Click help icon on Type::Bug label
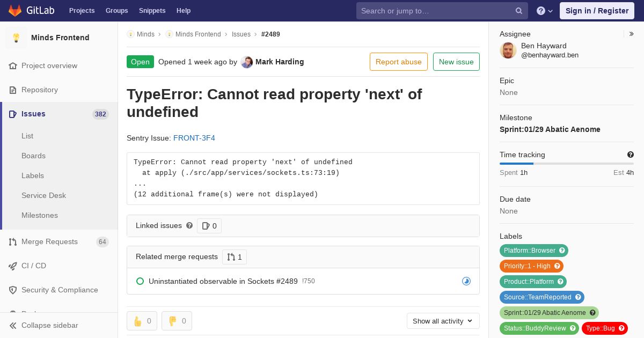The width and height of the screenshot is (644, 338). (x=621, y=328)
